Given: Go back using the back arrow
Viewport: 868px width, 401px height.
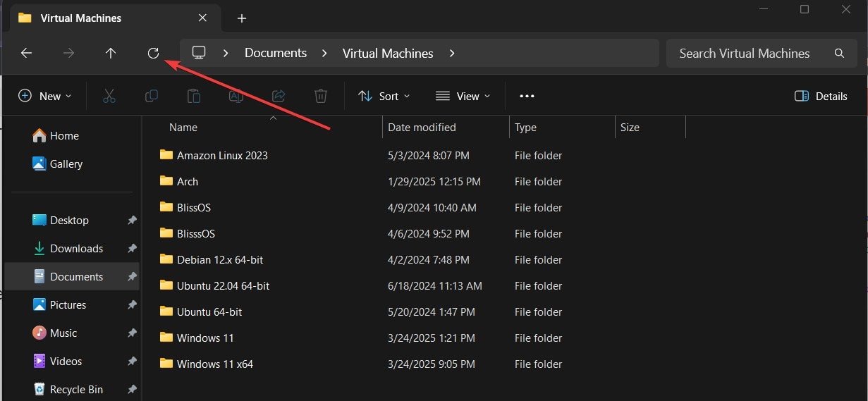Looking at the screenshot, I should click(27, 54).
